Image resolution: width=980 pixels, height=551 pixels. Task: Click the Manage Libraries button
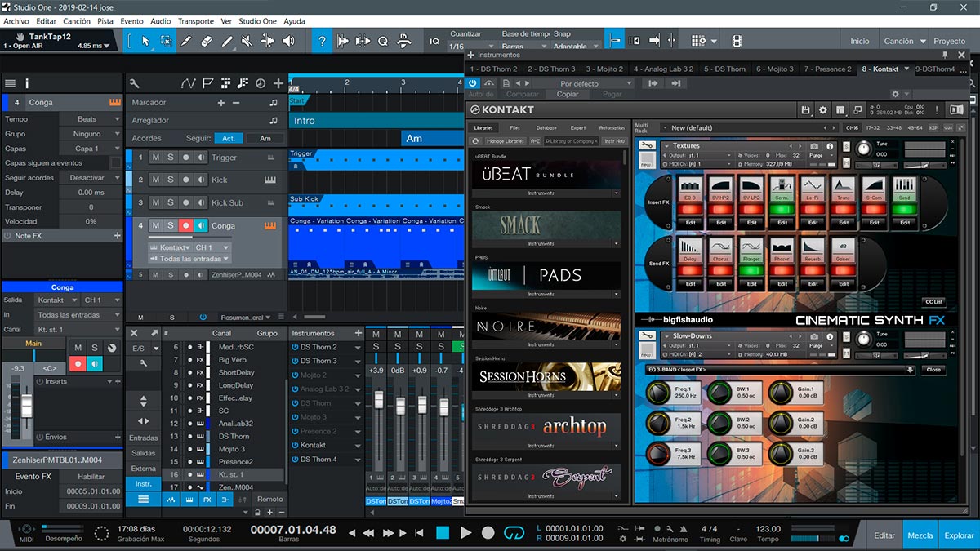pyautogui.click(x=506, y=141)
